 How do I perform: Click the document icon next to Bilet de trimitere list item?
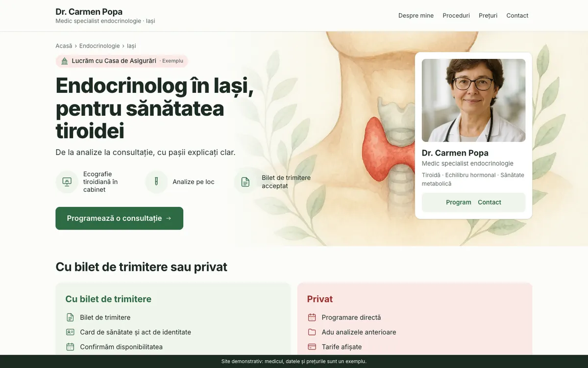[x=70, y=317]
